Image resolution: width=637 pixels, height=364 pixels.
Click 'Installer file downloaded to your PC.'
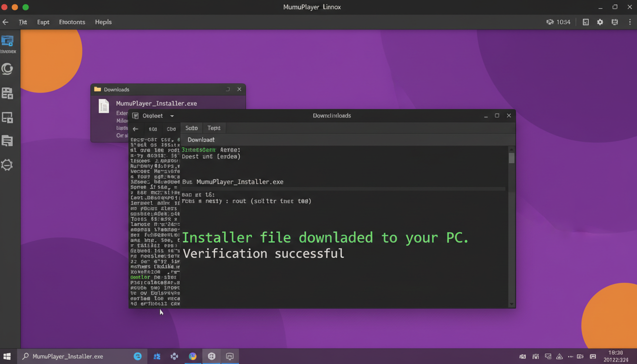tap(325, 237)
